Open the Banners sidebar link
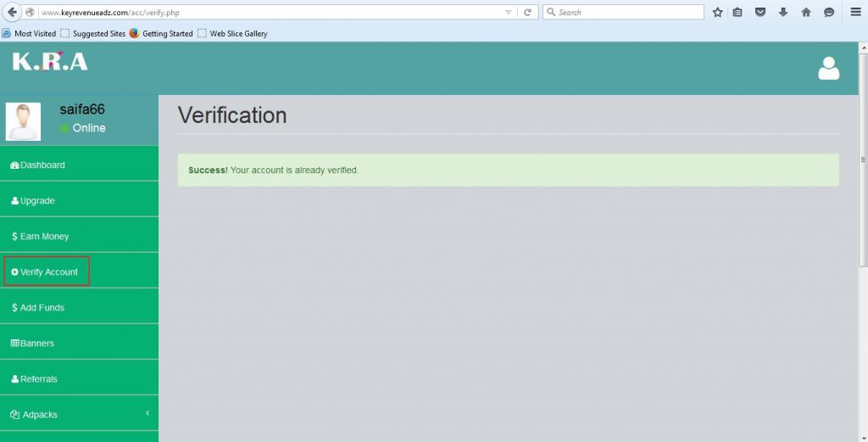 point(36,344)
